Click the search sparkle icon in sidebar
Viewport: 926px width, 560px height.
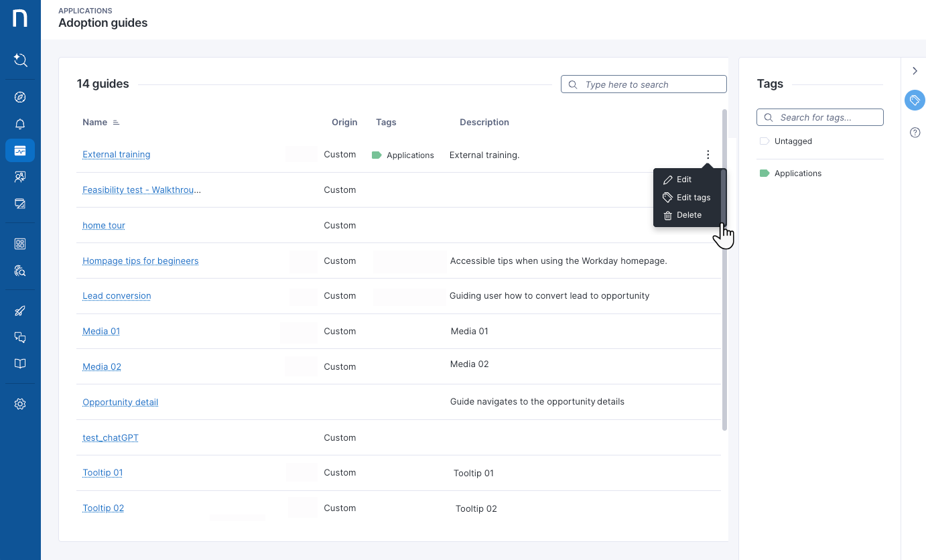click(20, 60)
